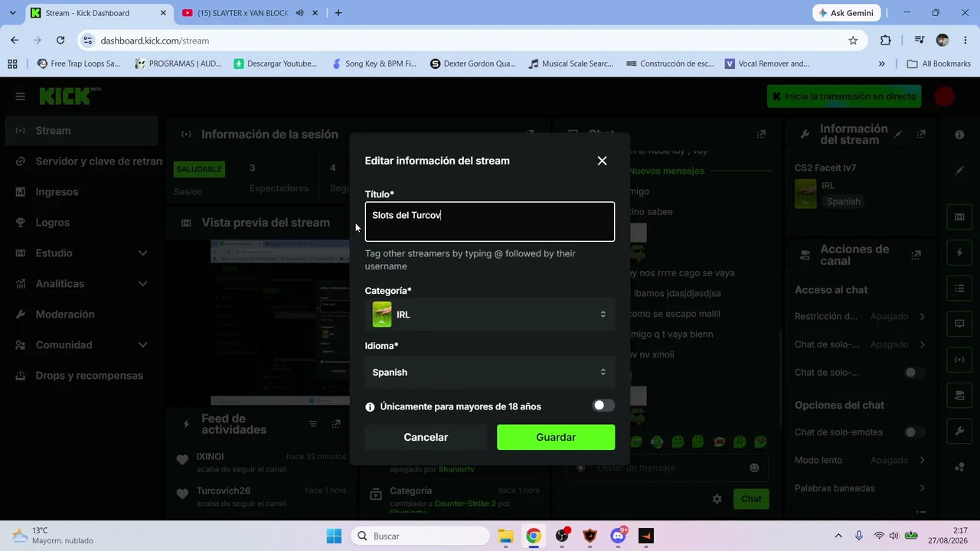Viewport: 980px width, 551px height.
Task: Toggle Únicamente para mayores de 18 años
Action: point(603,406)
